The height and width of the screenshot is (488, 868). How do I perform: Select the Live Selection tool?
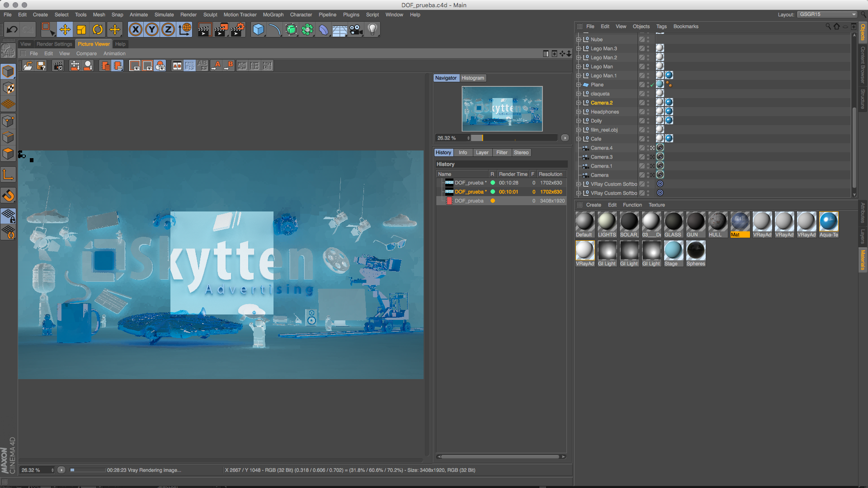click(x=48, y=30)
